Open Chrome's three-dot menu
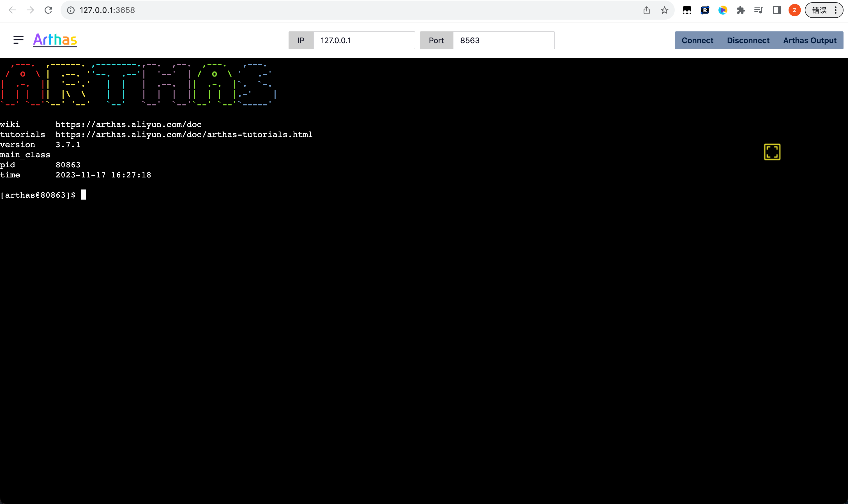Screen dimensions: 848x504 click(x=836, y=10)
